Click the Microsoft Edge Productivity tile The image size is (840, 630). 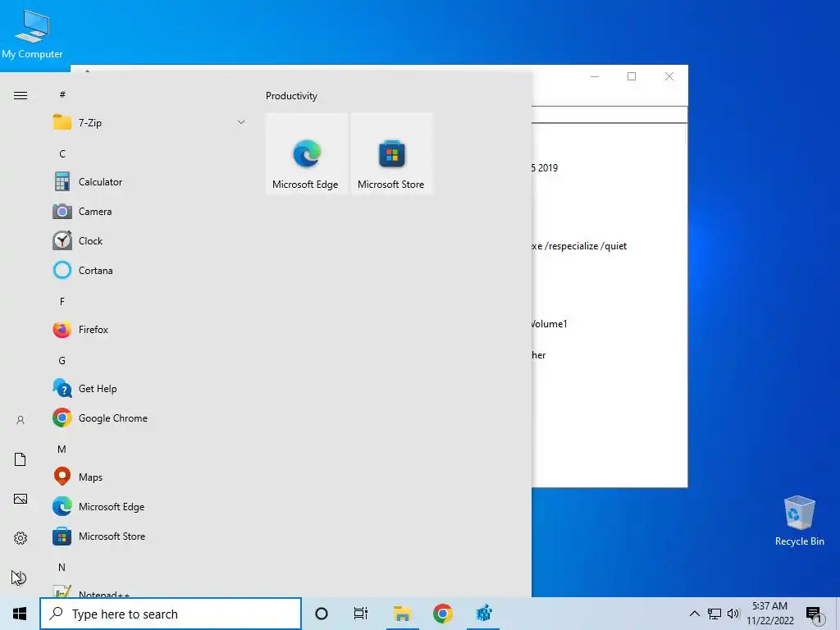[x=307, y=153]
